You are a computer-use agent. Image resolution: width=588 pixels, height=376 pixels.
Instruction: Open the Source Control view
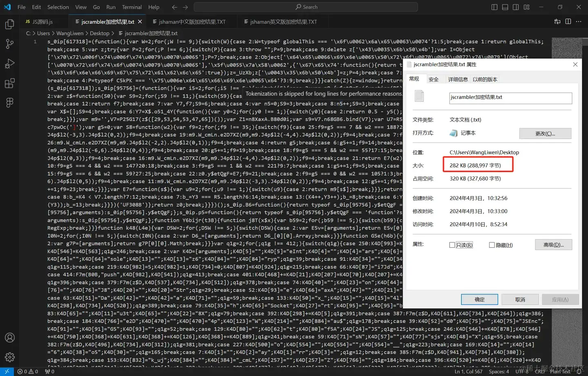(10, 44)
